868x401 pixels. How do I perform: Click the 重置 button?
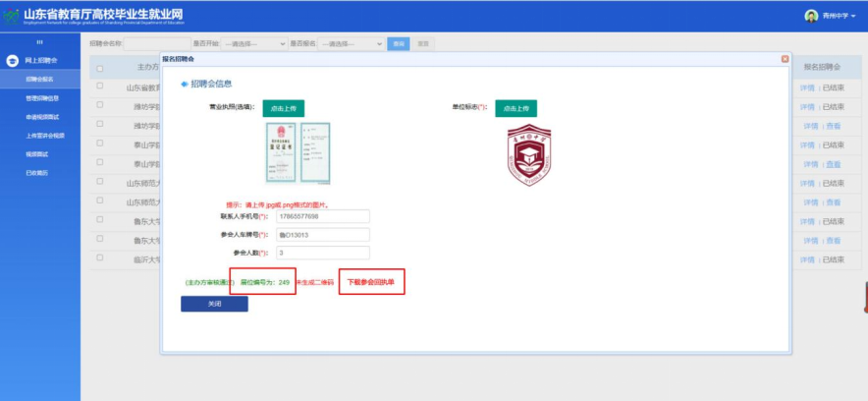[423, 44]
